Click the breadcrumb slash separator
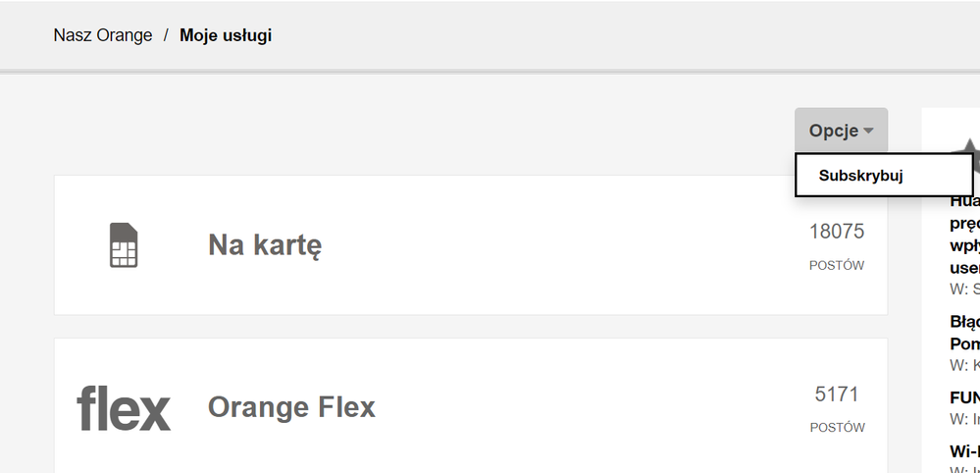Screen dimensions: 980x473 (166, 35)
